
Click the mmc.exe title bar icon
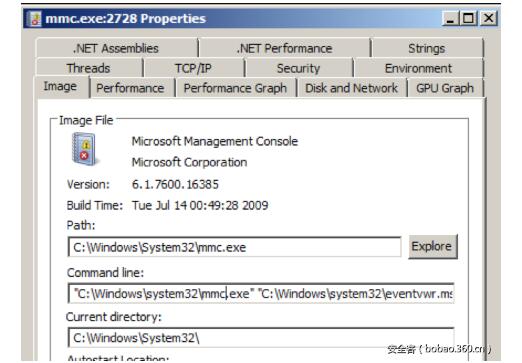pyautogui.click(x=34, y=19)
